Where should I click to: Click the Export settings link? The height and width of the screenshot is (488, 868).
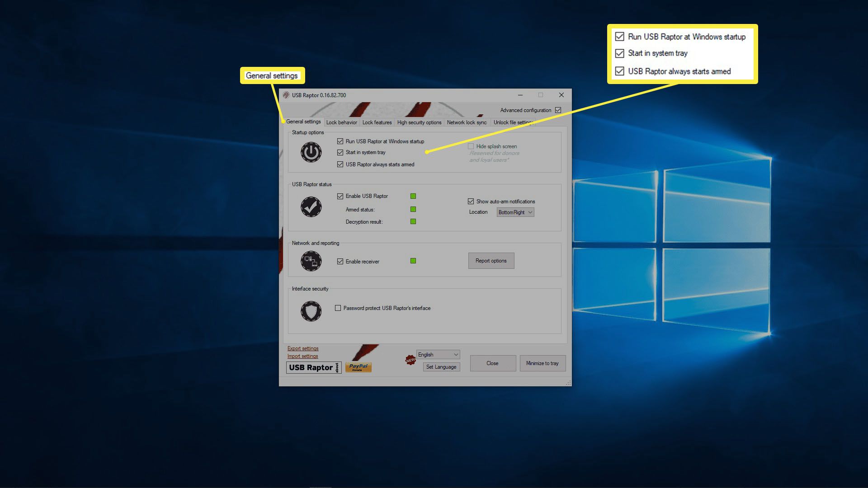(x=303, y=348)
